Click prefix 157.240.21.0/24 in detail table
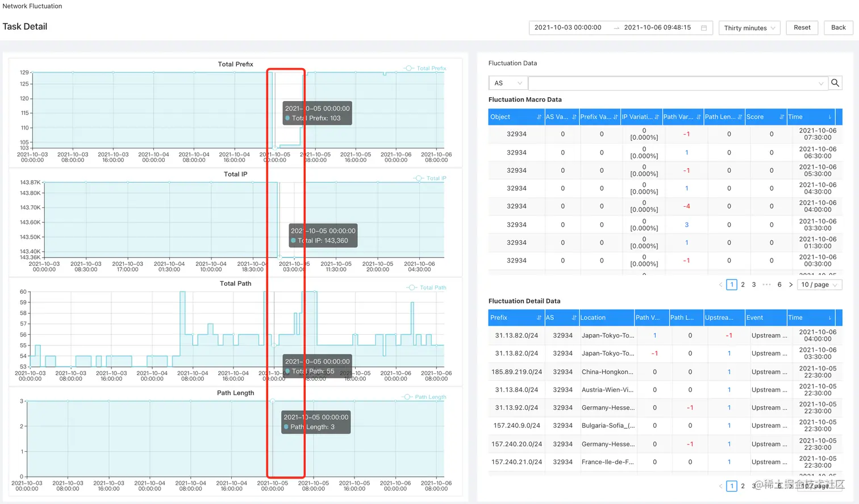859x504 pixels. [x=516, y=462]
